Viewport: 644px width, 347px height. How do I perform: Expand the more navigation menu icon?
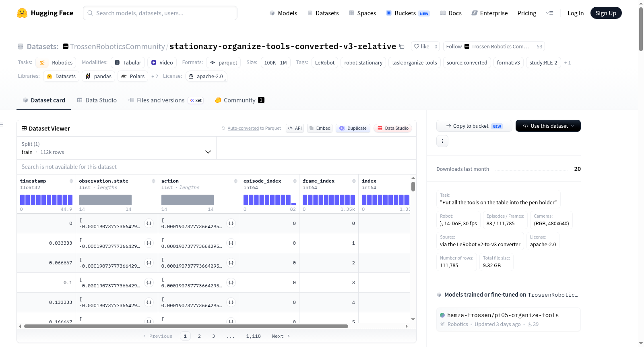(549, 13)
